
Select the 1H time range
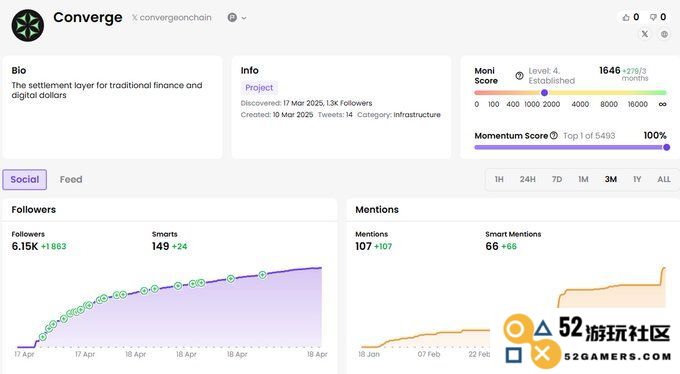(x=499, y=179)
